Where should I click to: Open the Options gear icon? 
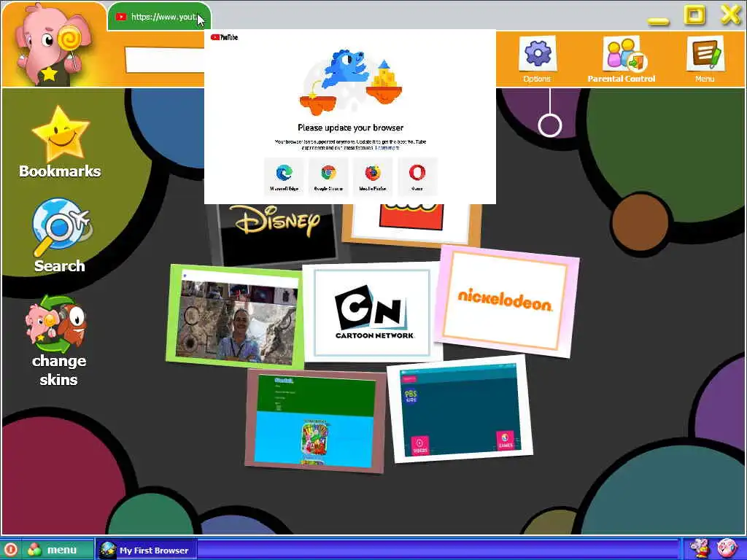point(538,53)
